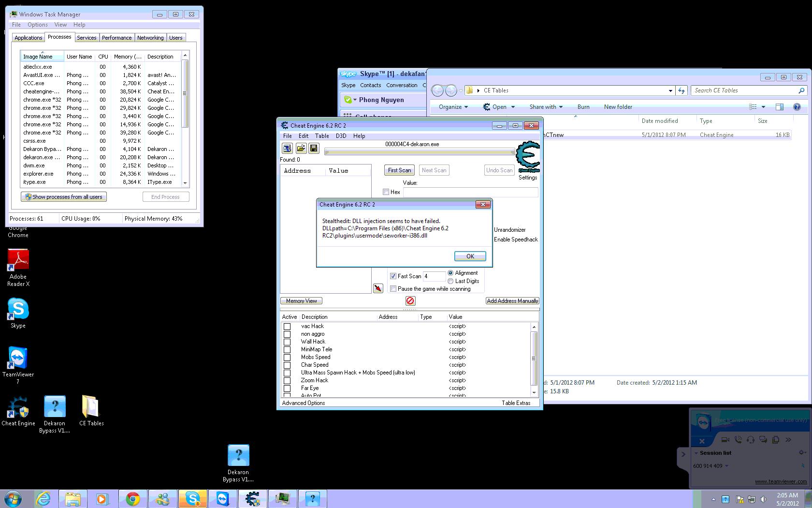Enable Pause the game while scanning
This screenshot has height=508, width=812.
pyautogui.click(x=393, y=289)
